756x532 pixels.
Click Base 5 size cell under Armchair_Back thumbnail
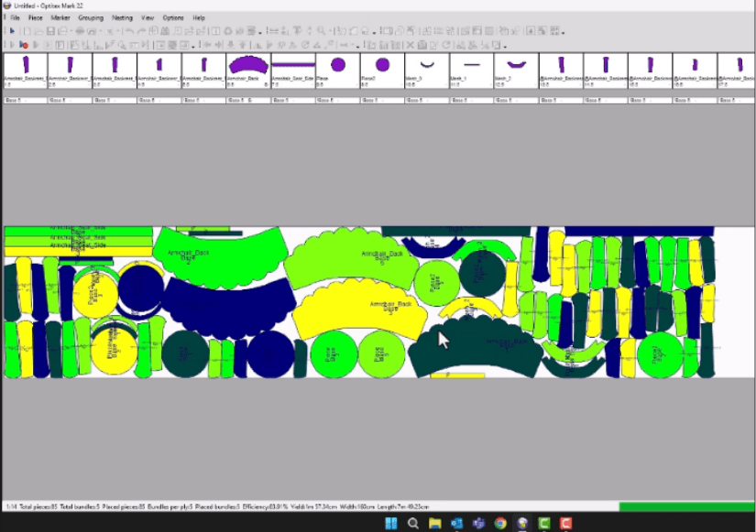[247, 100]
